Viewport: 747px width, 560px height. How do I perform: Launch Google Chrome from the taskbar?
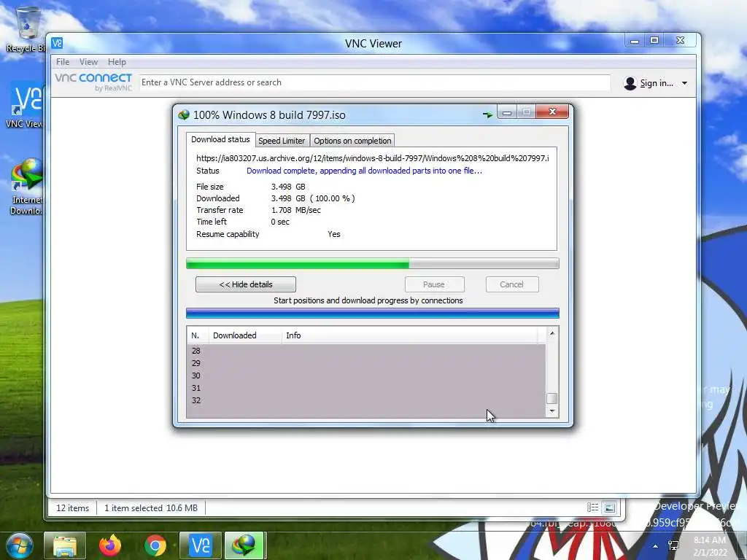coord(155,545)
